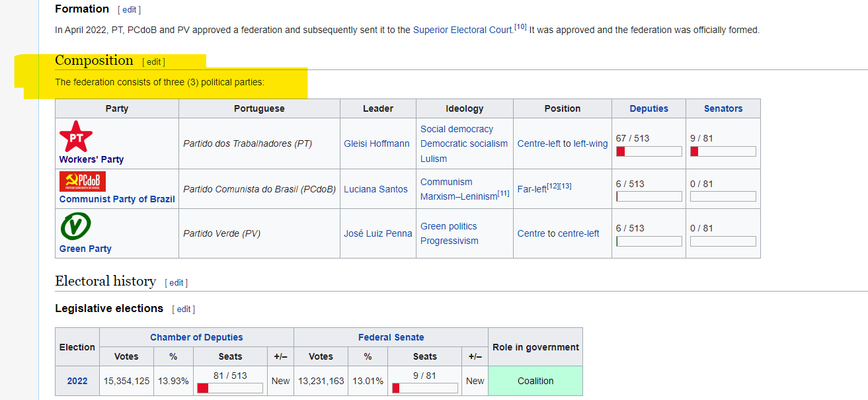The height and width of the screenshot is (400, 868).
Task: Open the Chamber of Deputies header link
Action: click(196, 337)
